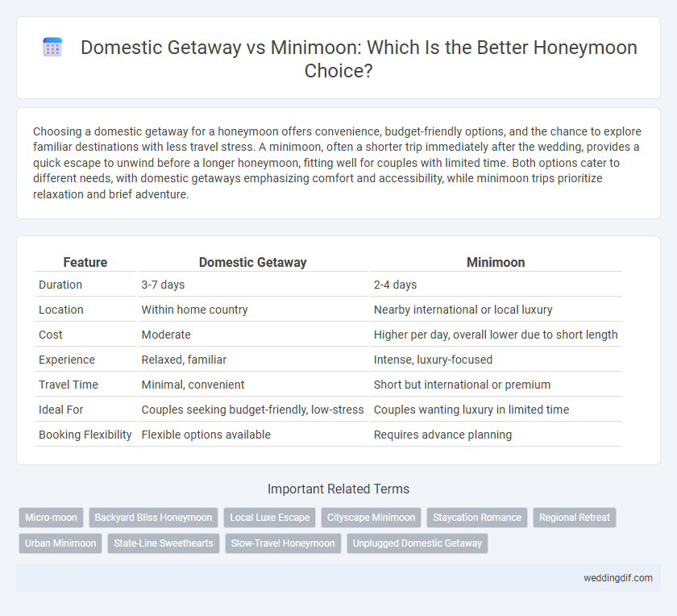Select the Local Luxe Escape tag

coord(269,518)
